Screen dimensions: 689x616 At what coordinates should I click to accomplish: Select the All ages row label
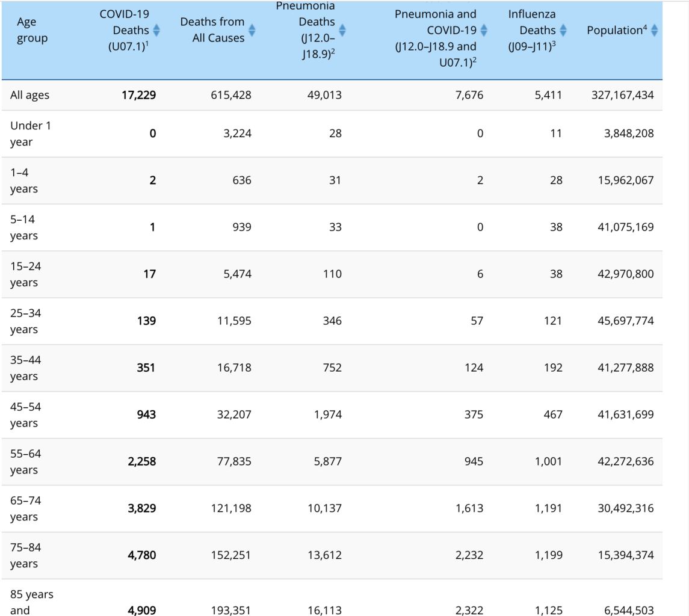pos(29,95)
